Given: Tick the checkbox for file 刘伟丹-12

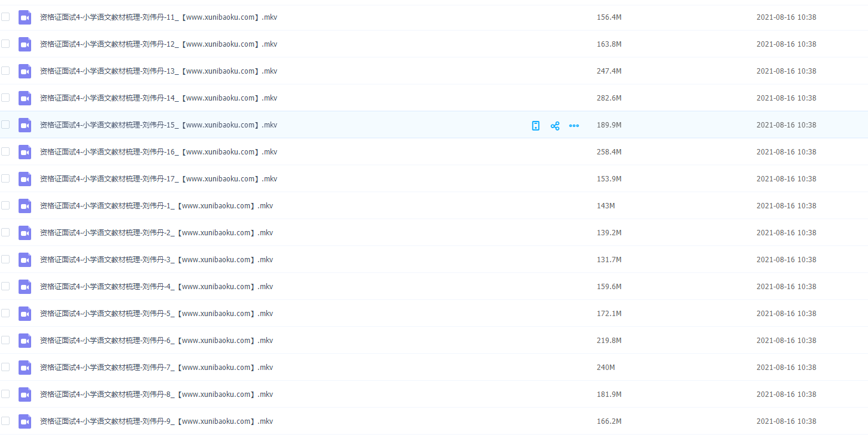Looking at the screenshot, I should [x=5, y=44].
